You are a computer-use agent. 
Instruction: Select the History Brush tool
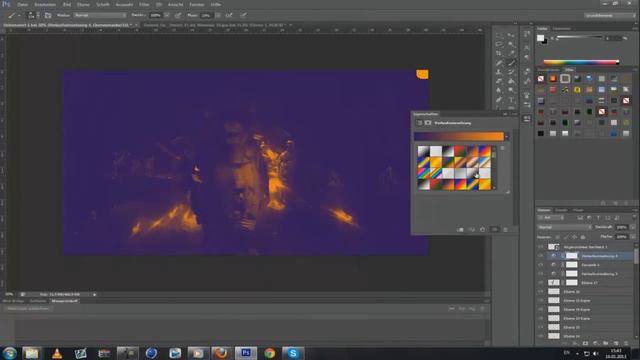(x=511, y=72)
